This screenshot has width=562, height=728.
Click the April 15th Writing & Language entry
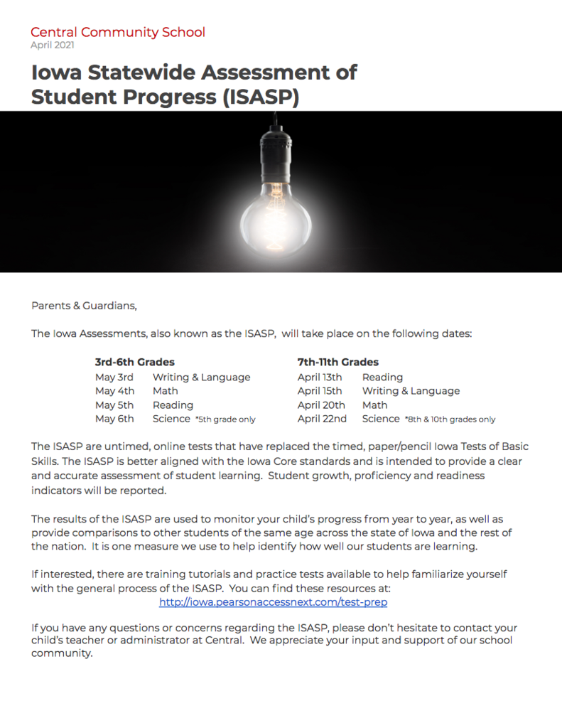(x=379, y=391)
